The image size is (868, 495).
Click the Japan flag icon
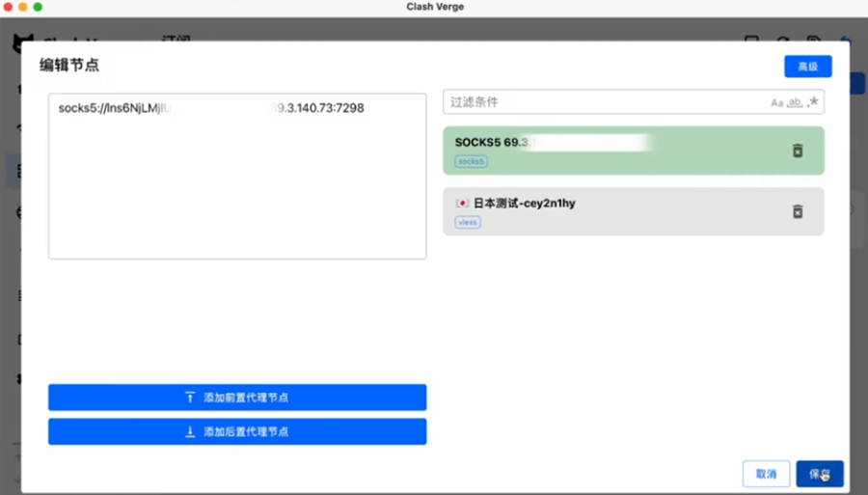click(462, 204)
